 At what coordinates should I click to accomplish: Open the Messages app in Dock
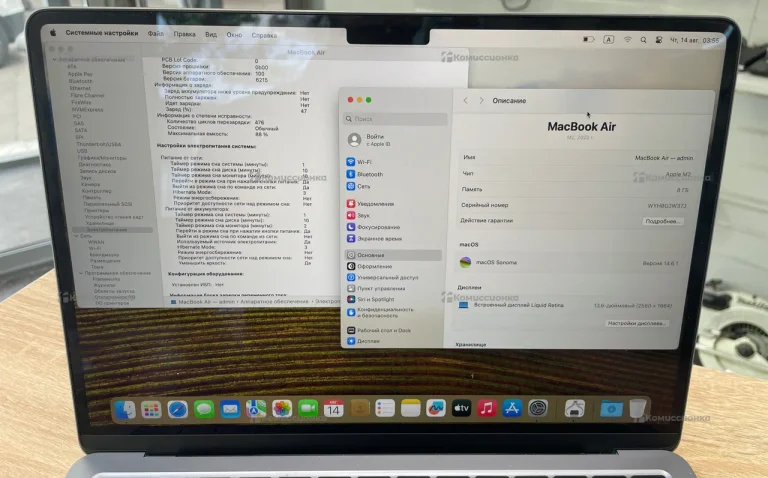click(204, 409)
